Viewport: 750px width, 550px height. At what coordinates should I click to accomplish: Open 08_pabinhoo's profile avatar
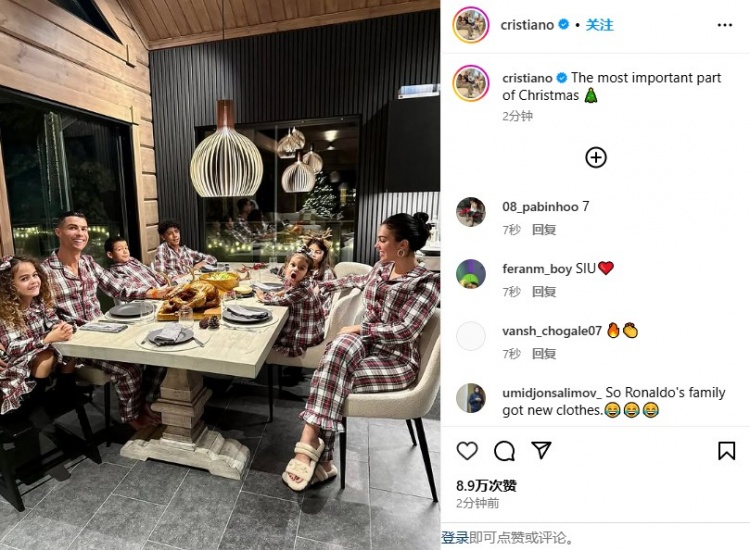coord(471,212)
